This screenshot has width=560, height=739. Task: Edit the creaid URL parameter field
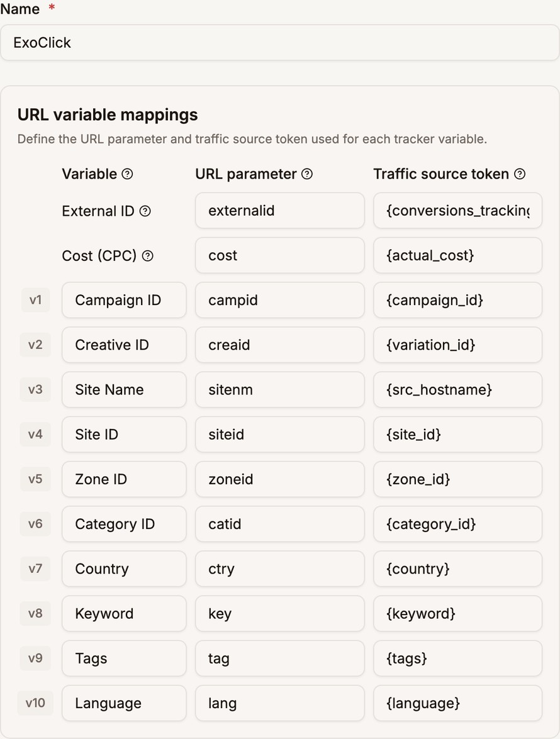coord(279,345)
